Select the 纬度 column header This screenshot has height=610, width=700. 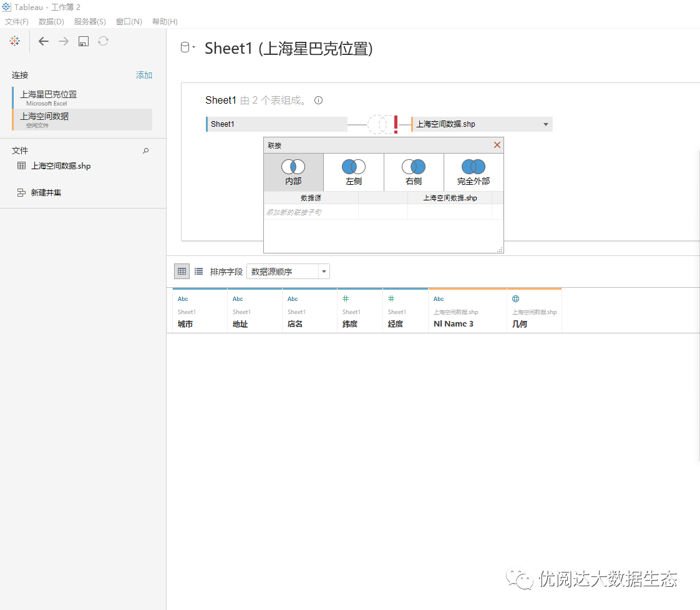360,310
